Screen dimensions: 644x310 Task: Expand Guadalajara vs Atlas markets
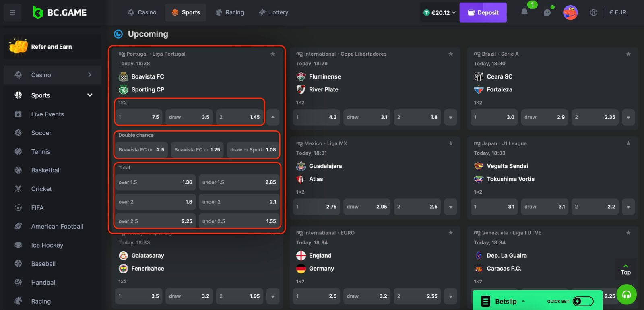451,207
